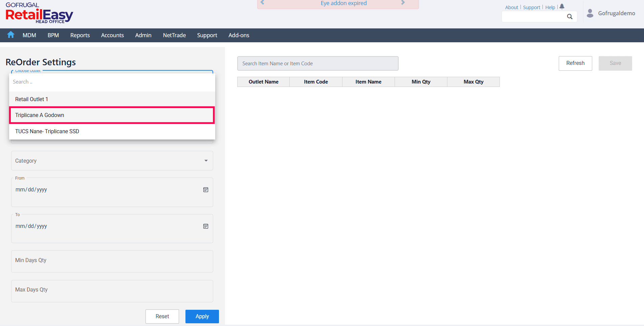644x326 pixels.
Task: Click the Save button
Action: 615,63
